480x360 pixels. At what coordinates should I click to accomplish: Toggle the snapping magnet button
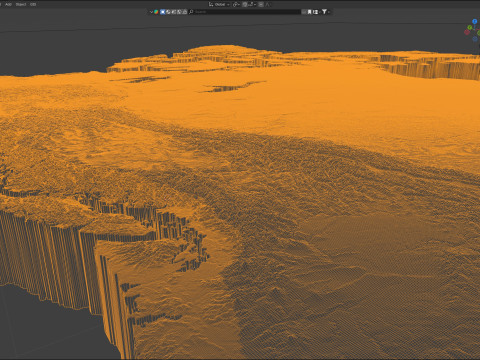[x=245, y=4]
